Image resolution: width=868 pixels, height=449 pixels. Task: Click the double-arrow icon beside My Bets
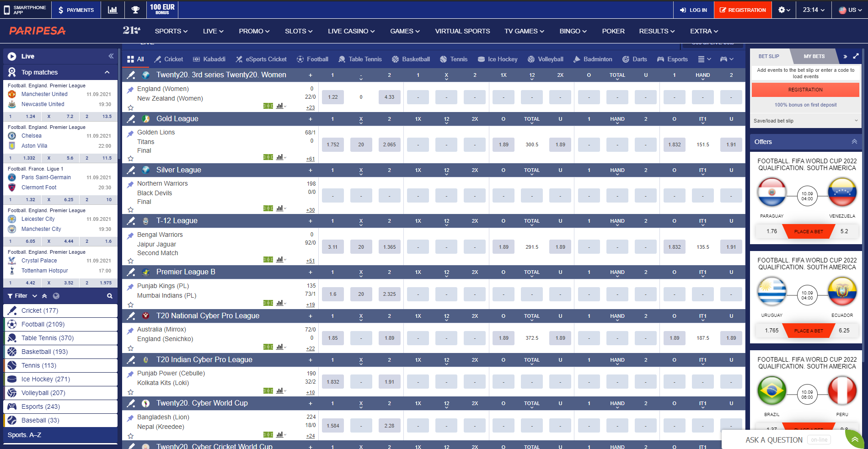[x=845, y=56]
